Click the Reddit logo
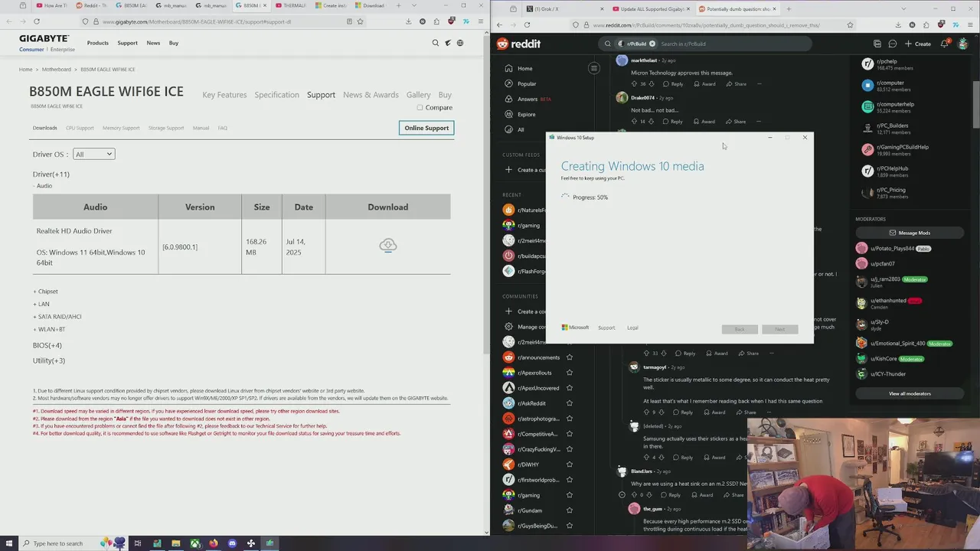This screenshot has width=980, height=551. [x=518, y=44]
